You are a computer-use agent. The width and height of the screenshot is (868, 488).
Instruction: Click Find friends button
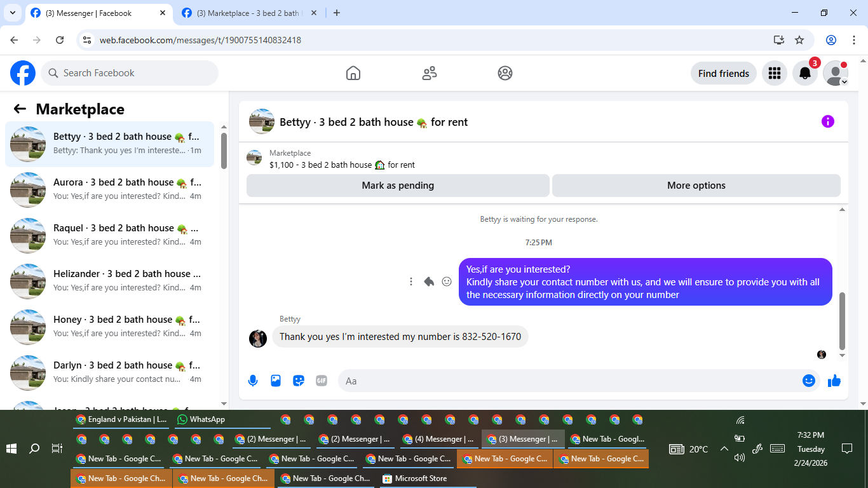click(724, 73)
